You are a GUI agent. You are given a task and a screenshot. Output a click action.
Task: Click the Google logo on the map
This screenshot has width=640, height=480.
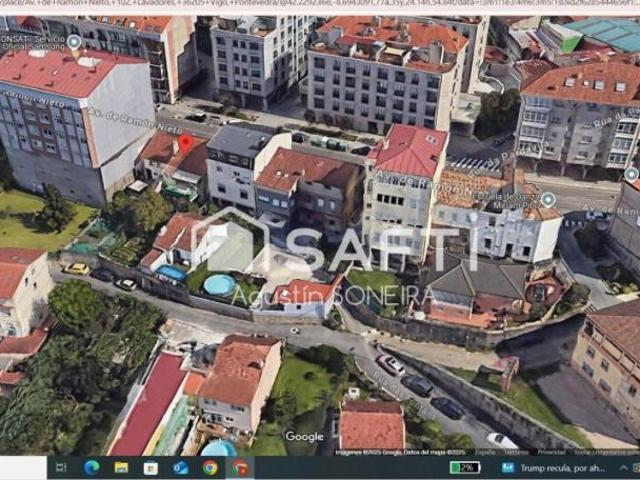click(304, 437)
